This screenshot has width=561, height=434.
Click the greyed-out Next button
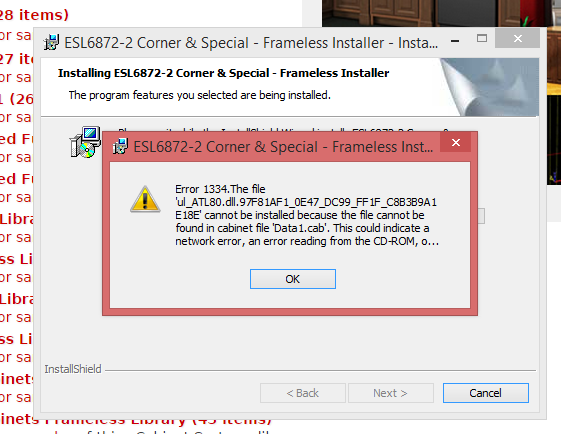[391, 393]
